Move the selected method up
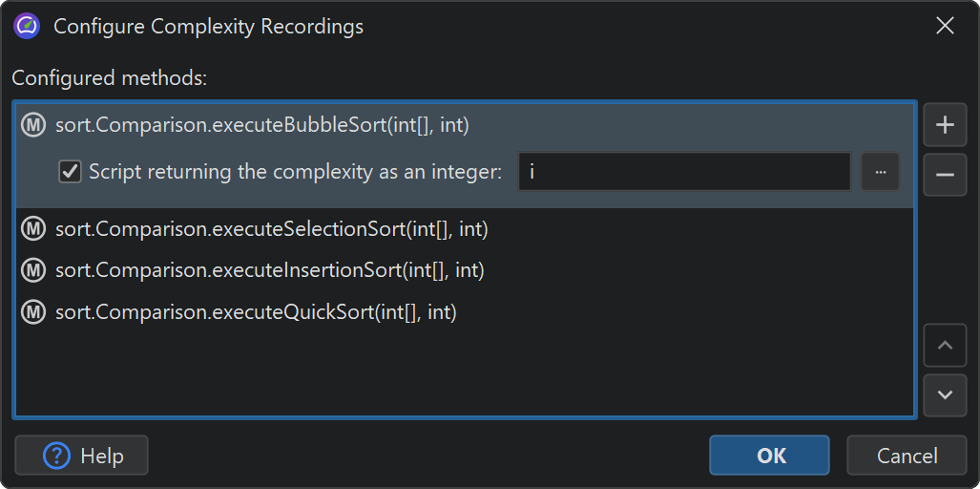Screen dimensions: 980x489 coord(945,346)
